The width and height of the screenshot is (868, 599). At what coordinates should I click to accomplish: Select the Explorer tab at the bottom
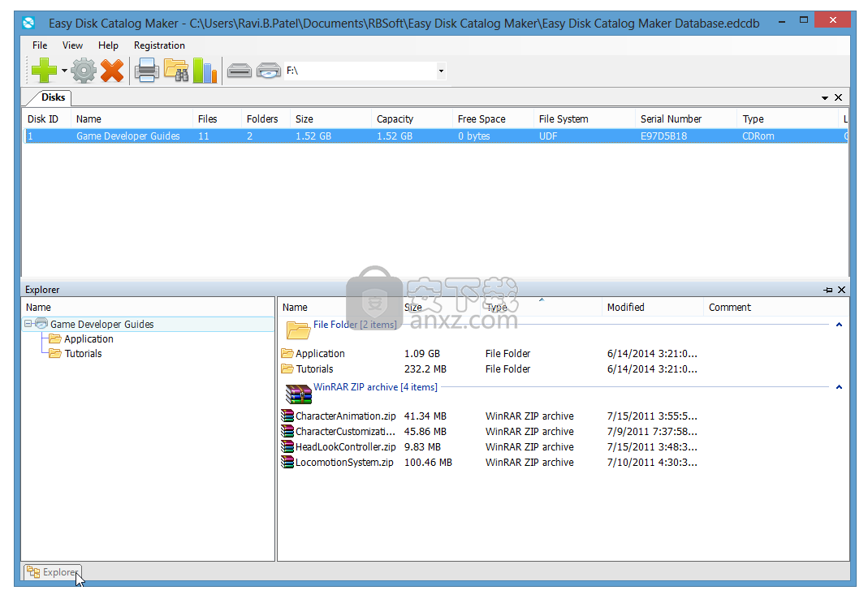54,572
